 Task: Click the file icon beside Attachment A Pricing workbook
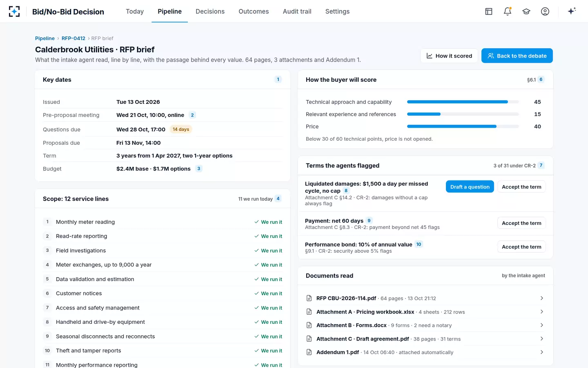[x=309, y=312]
